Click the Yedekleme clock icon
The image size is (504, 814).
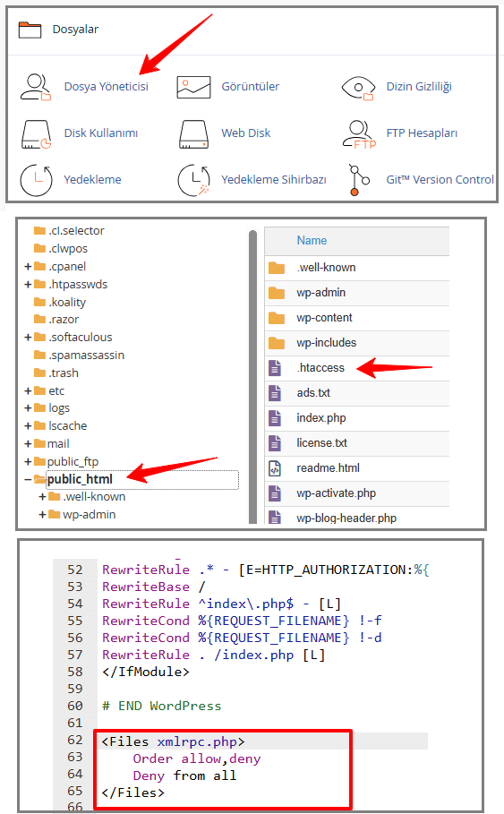click(36, 180)
